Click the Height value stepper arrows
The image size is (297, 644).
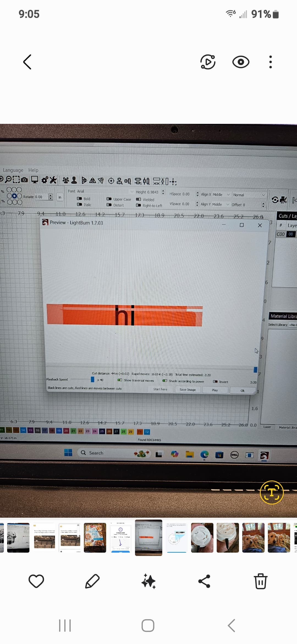click(163, 192)
